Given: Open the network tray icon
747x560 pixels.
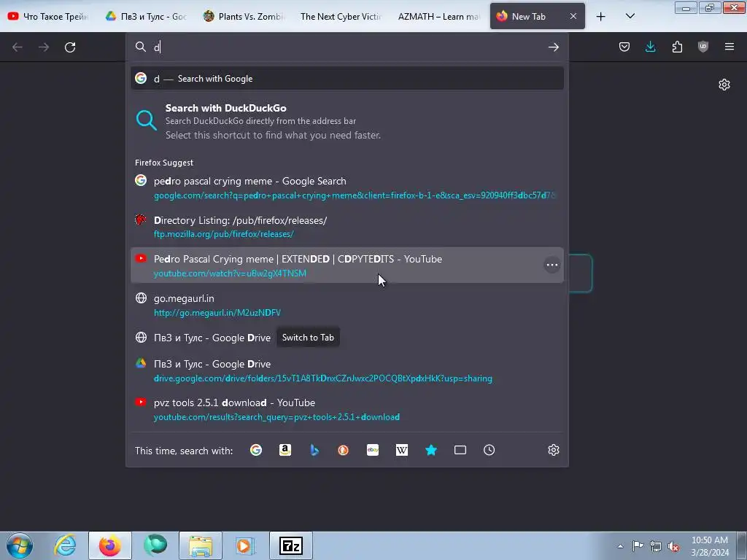Looking at the screenshot, I should pyautogui.click(x=656, y=546).
